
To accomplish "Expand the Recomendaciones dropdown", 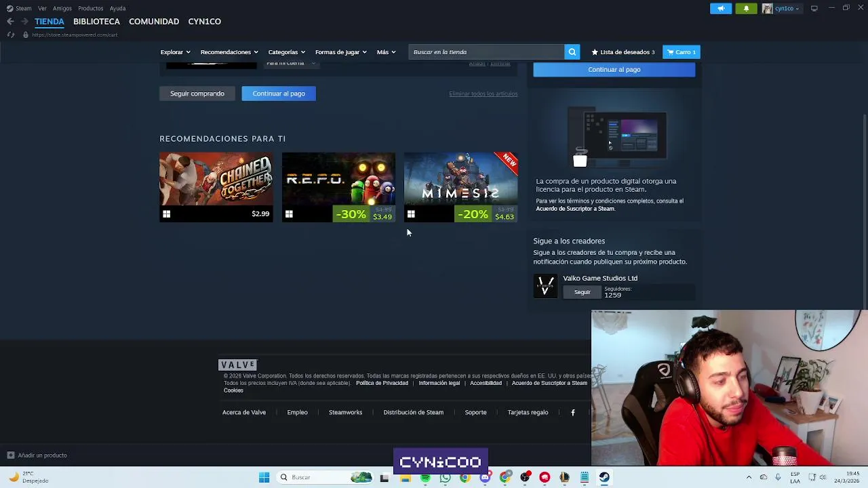I will [x=229, y=52].
